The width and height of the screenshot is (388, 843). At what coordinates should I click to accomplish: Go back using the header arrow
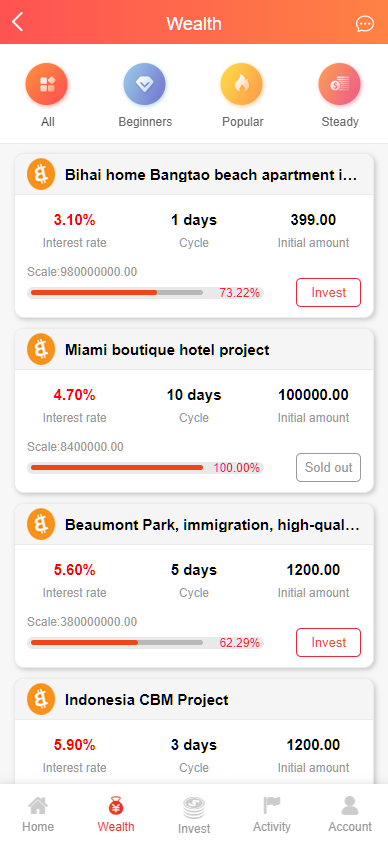tap(18, 23)
